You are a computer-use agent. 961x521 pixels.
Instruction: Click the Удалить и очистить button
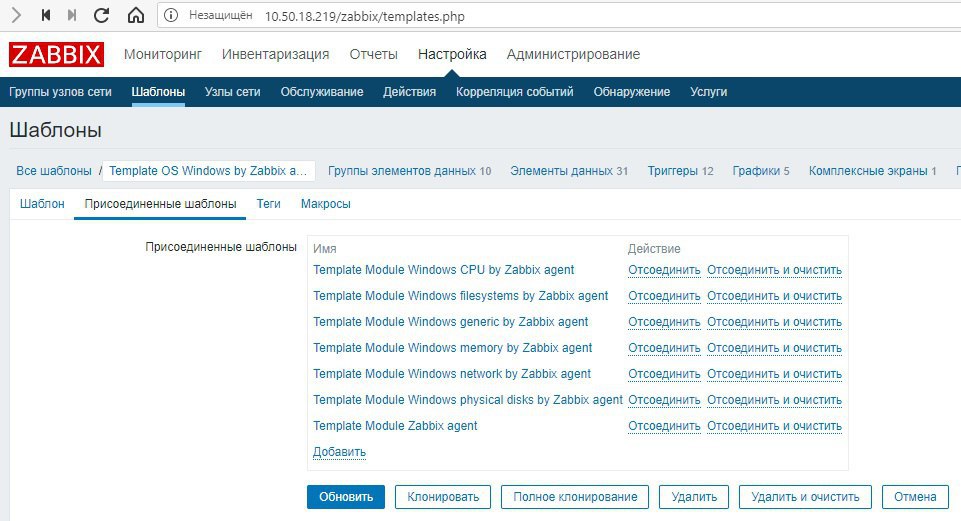click(x=805, y=497)
